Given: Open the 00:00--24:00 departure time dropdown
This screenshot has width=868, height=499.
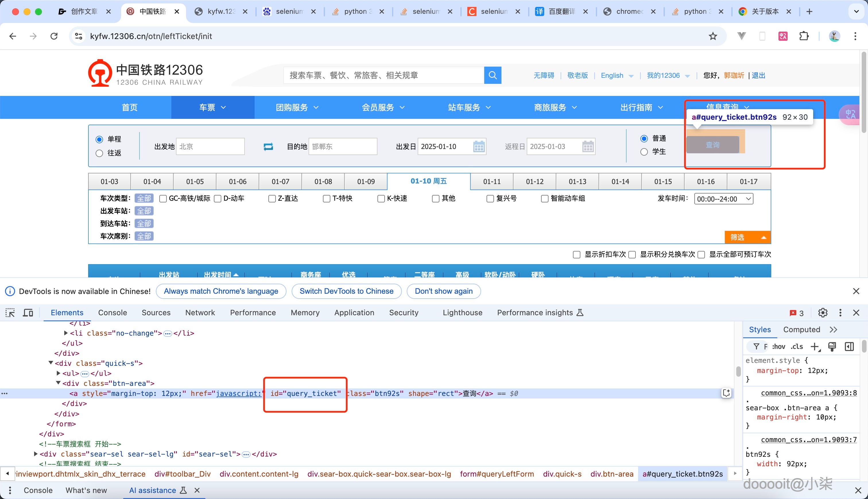Looking at the screenshot, I should tap(723, 199).
